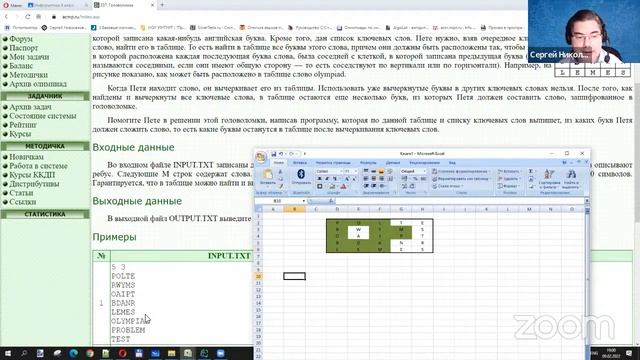Open Excel font size dropdown
Viewport: 640px width, 360px height.
356,171
